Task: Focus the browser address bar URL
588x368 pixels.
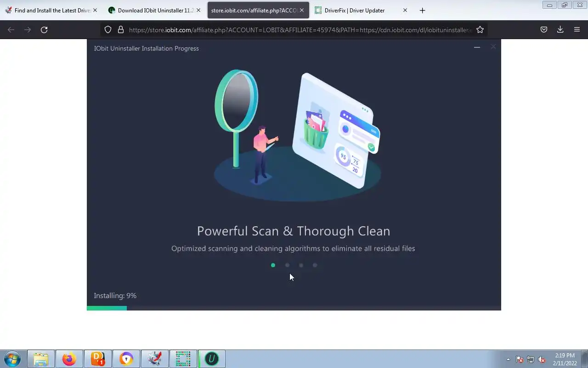Action: (x=300, y=30)
